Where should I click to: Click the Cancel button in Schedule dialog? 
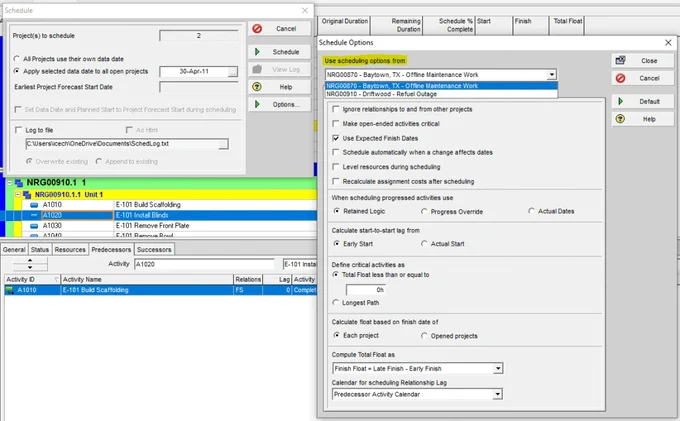pyautogui.click(x=280, y=29)
